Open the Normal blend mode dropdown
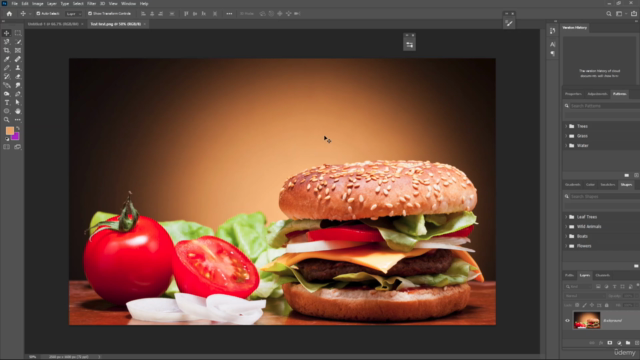The image size is (640, 360). coord(584,296)
